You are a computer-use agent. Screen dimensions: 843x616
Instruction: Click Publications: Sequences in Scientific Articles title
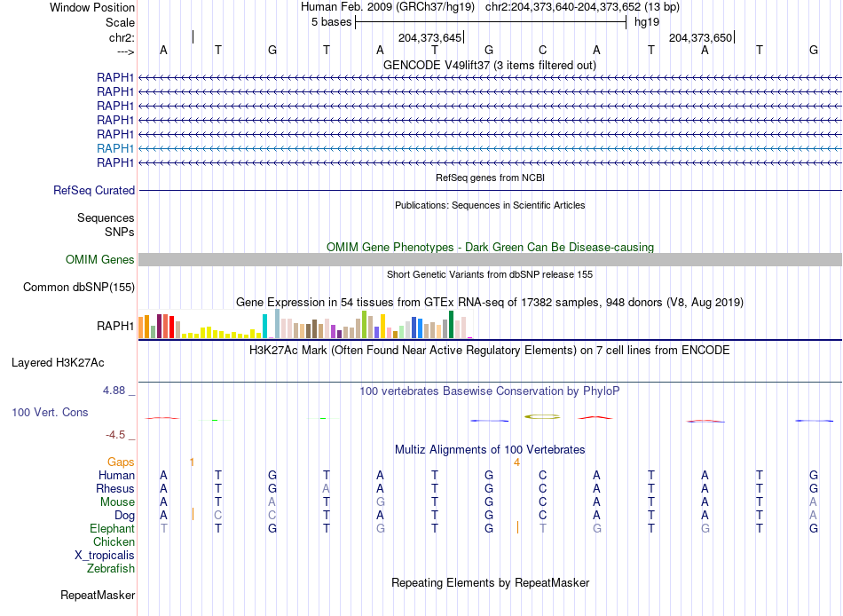point(490,205)
